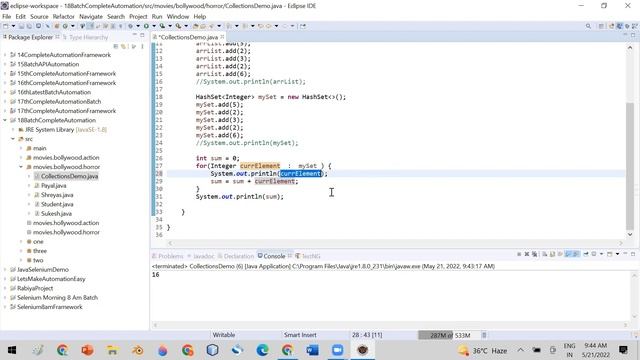Viewport: 640px width, 360px height.
Task: Open the Run menu
Action: pos(157,16)
